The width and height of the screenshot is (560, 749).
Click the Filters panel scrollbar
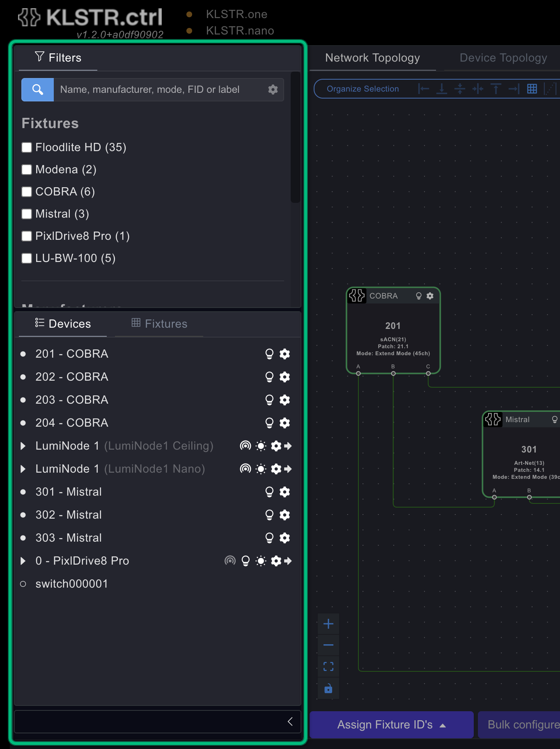coord(295,137)
